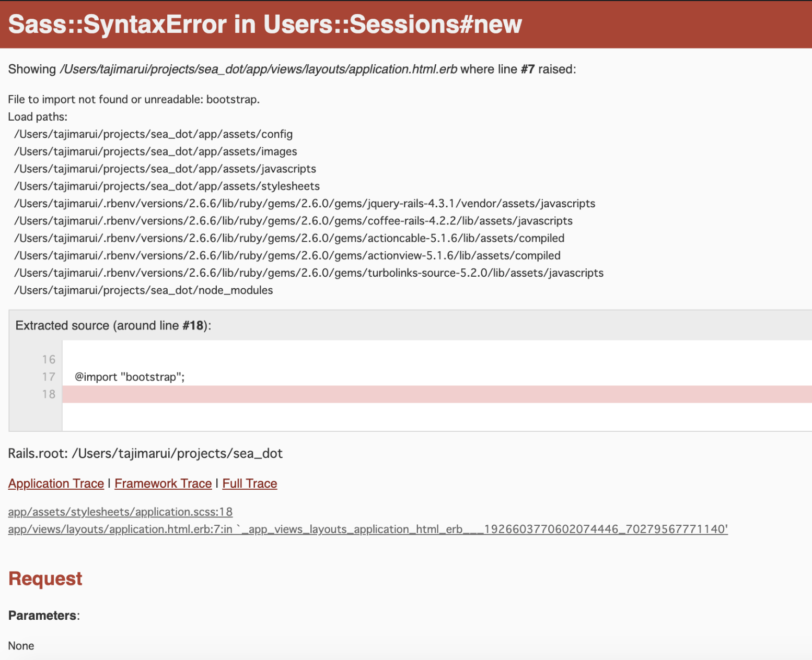Screen dimensions: 812x660
Task: Click the node_modules load path
Action: click(143, 290)
